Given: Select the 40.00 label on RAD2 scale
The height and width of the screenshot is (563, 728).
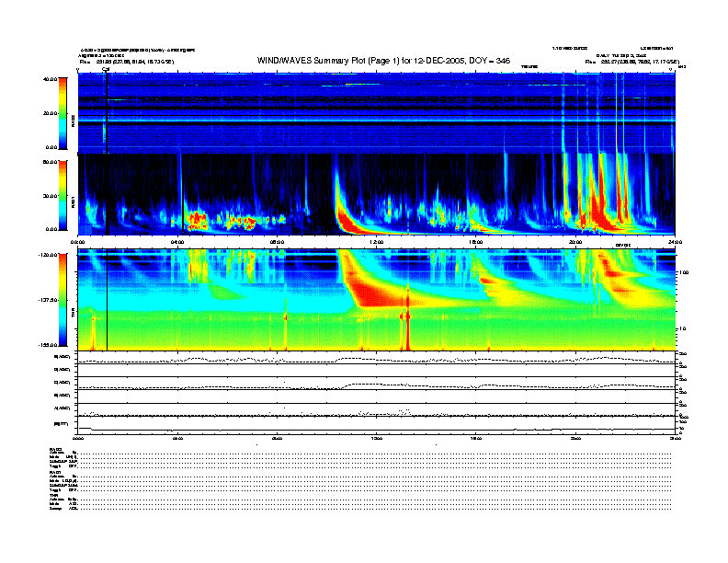Looking at the screenshot, I should point(48,80).
